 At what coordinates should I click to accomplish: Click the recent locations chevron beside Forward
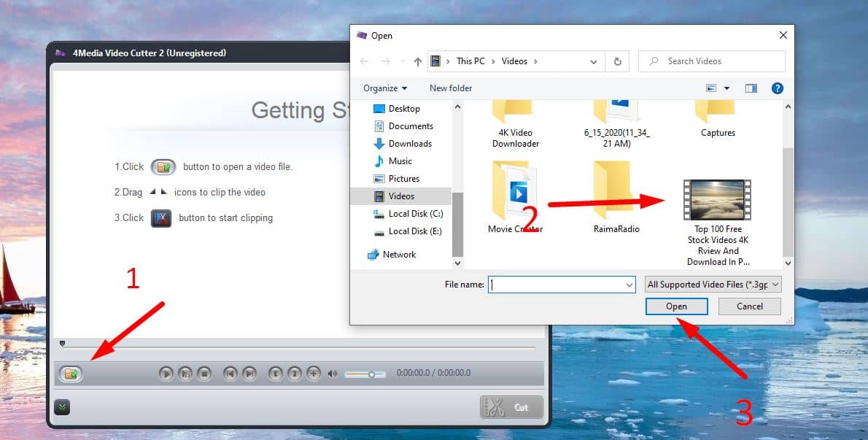tap(403, 61)
